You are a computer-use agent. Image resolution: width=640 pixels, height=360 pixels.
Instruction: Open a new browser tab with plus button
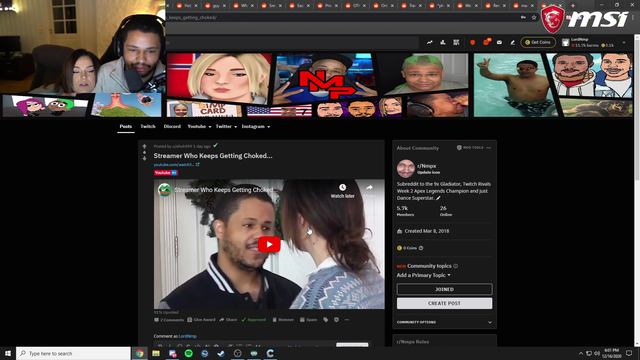573,6
